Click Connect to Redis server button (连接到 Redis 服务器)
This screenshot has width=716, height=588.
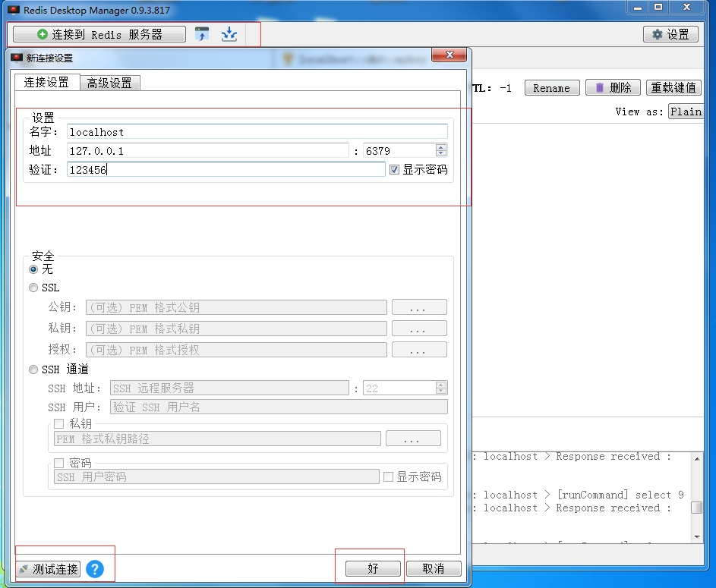[99, 34]
